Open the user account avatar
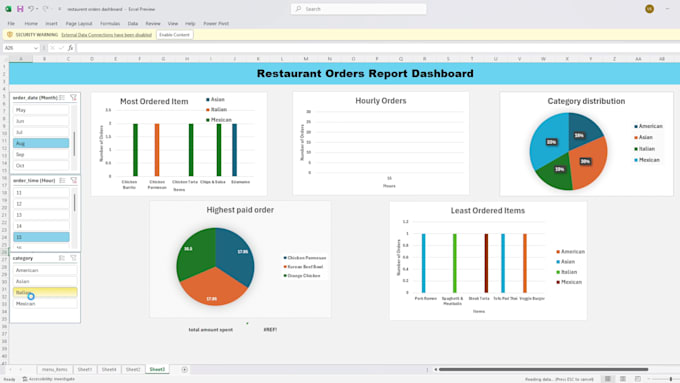 649,9
